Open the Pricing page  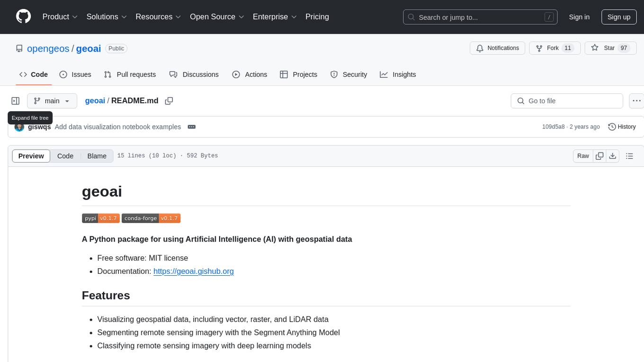tap(317, 17)
